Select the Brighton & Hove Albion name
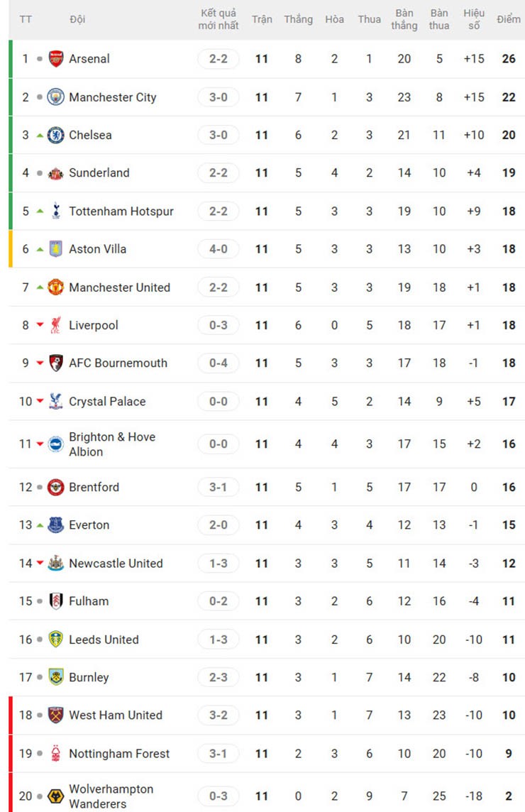This screenshot has height=812, width=525. [x=111, y=444]
